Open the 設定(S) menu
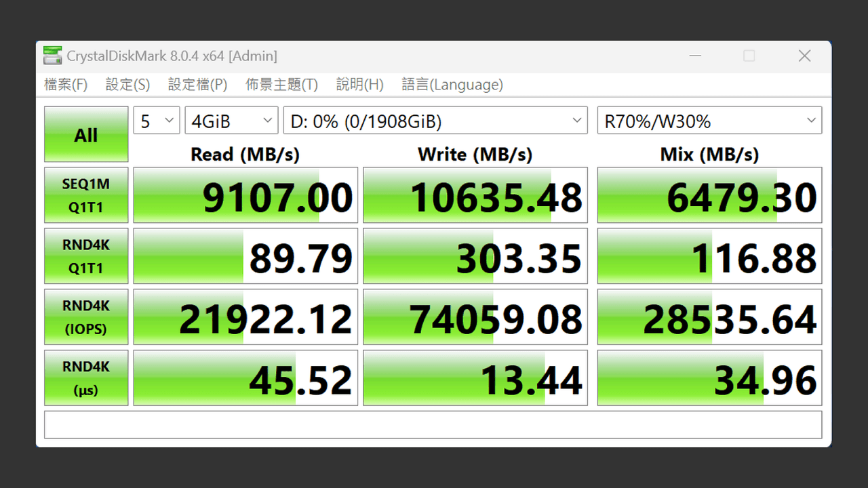This screenshot has width=868, height=488. click(x=127, y=85)
